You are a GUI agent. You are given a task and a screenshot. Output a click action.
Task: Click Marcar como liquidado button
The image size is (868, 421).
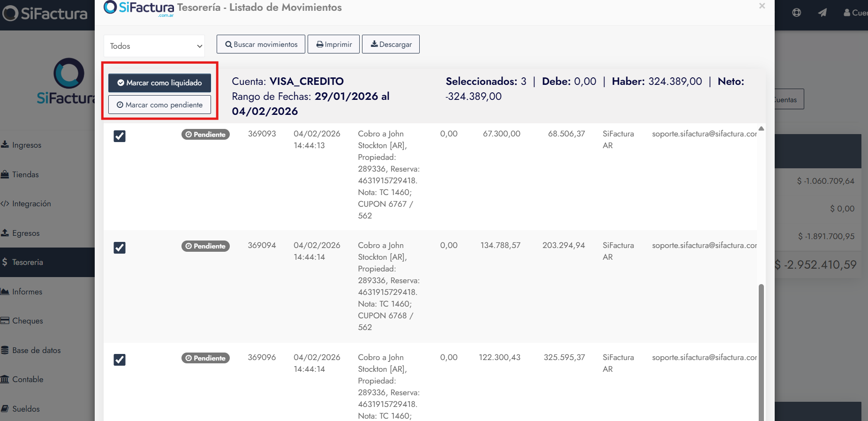[159, 83]
